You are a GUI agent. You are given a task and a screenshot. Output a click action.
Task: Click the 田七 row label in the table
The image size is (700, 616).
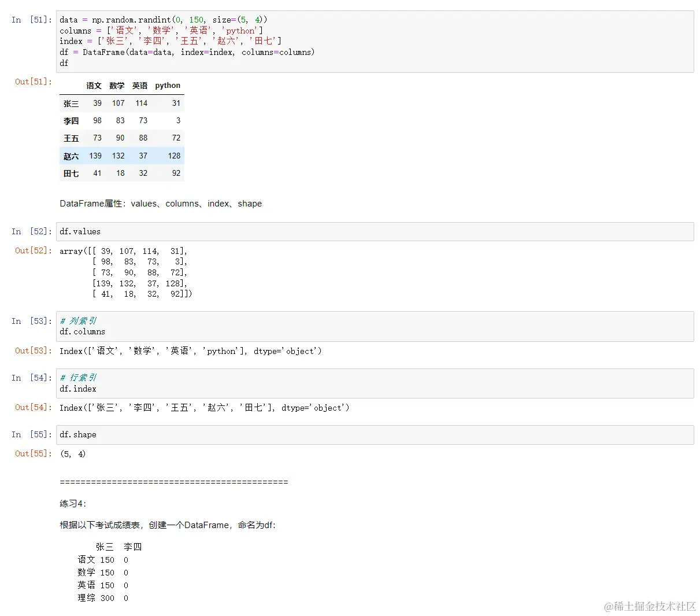[x=71, y=174]
